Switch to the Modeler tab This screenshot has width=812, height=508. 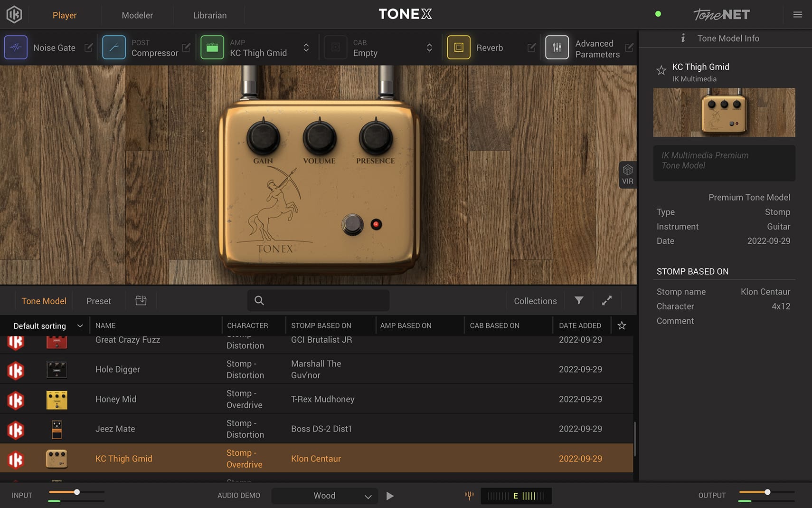[x=137, y=15]
